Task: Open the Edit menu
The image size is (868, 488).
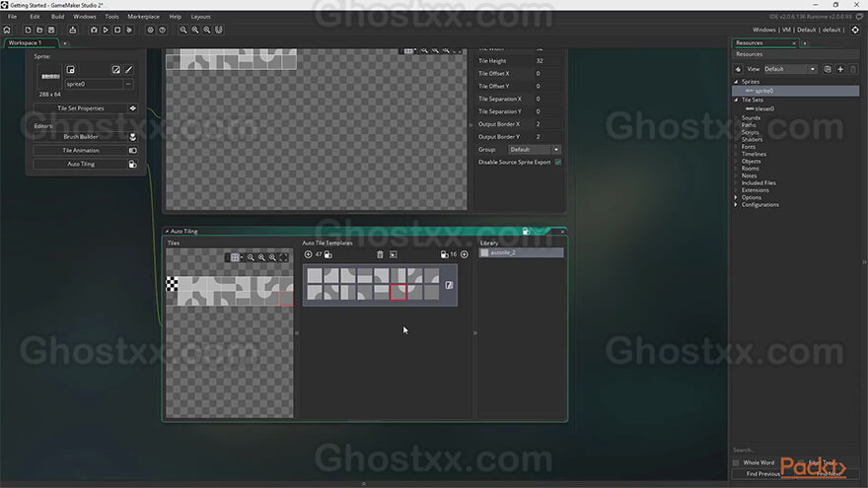Action: 35,17
